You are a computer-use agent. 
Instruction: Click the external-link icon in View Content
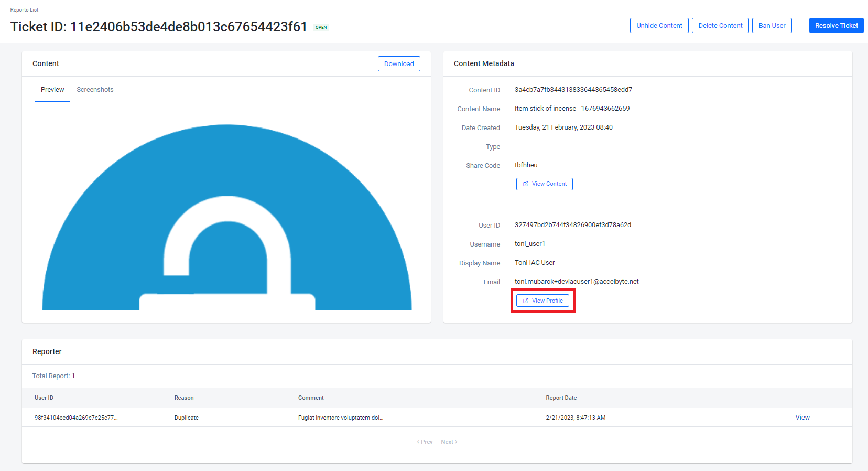(526, 184)
